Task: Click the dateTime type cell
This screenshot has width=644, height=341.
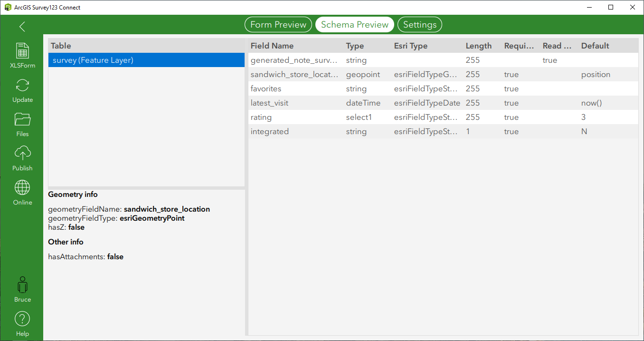Action: (x=363, y=103)
